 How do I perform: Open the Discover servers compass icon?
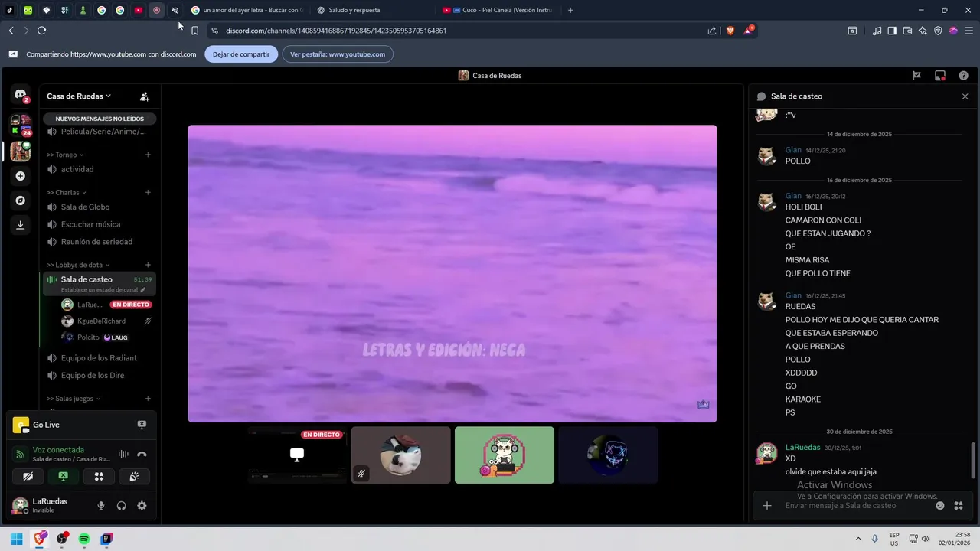pos(21,201)
